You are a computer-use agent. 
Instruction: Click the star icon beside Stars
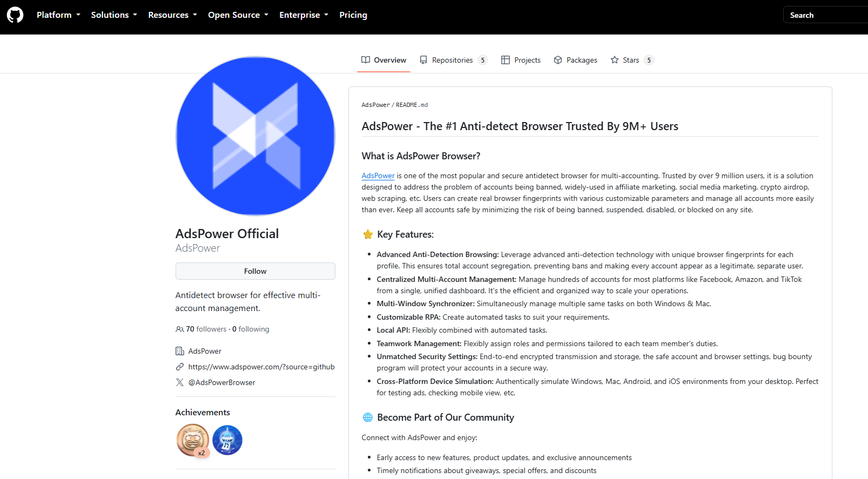(x=615, y=60)
